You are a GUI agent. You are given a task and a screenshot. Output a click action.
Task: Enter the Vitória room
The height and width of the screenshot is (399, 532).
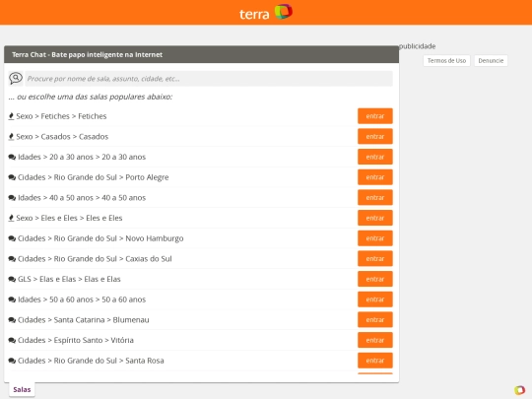point(375,340)
